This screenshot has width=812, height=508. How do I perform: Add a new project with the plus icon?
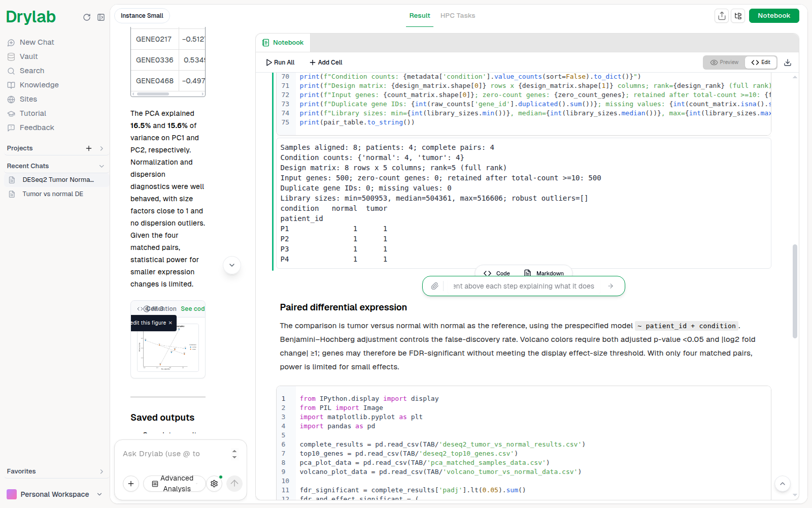[89, 148]
